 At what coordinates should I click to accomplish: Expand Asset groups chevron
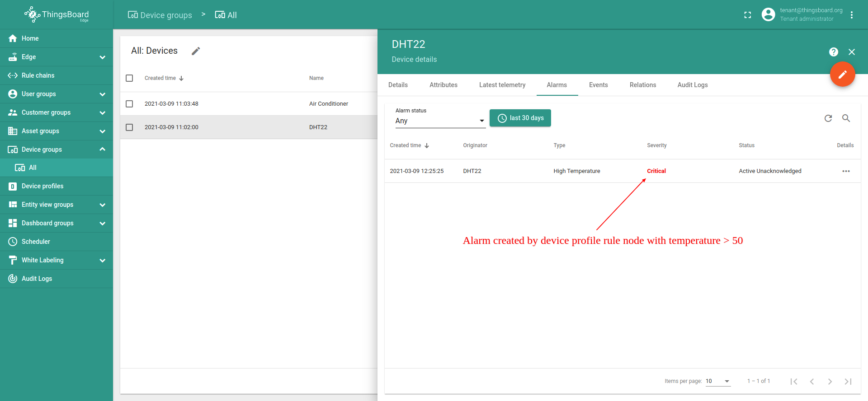coord(103,131)
